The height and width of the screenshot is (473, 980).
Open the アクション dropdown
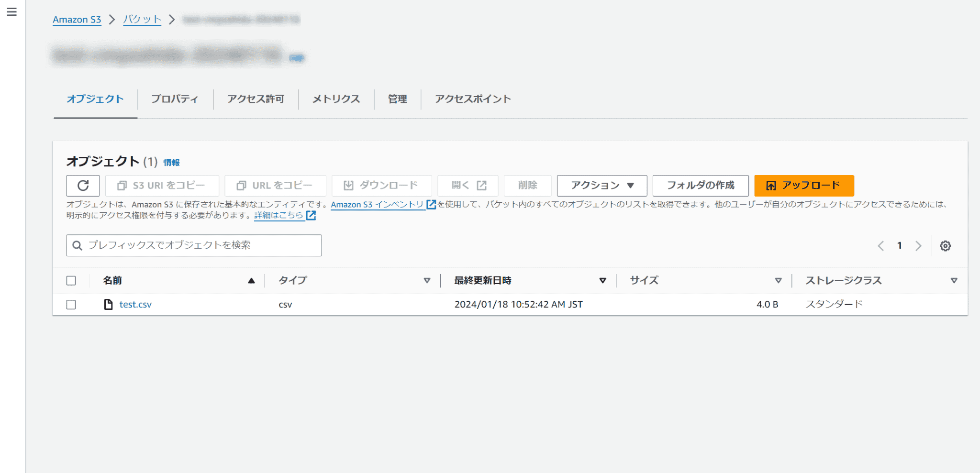pos(601,186)
